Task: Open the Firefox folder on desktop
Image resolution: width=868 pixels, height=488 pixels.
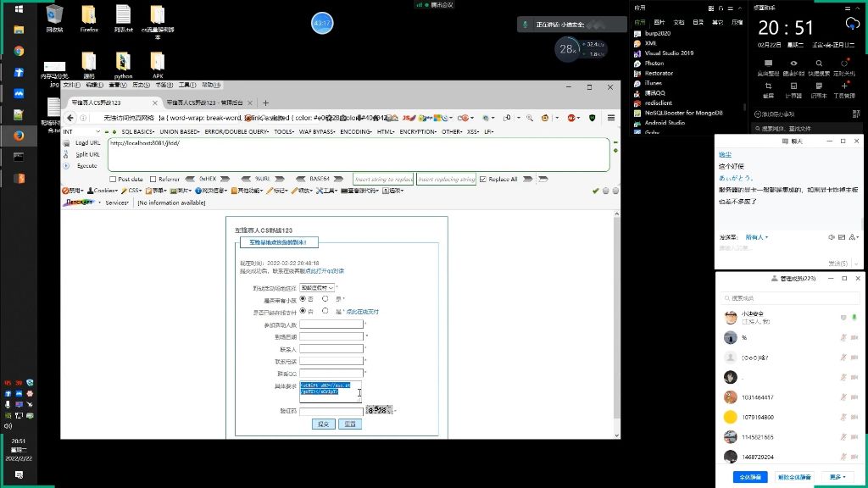Action: click(88, 19)
